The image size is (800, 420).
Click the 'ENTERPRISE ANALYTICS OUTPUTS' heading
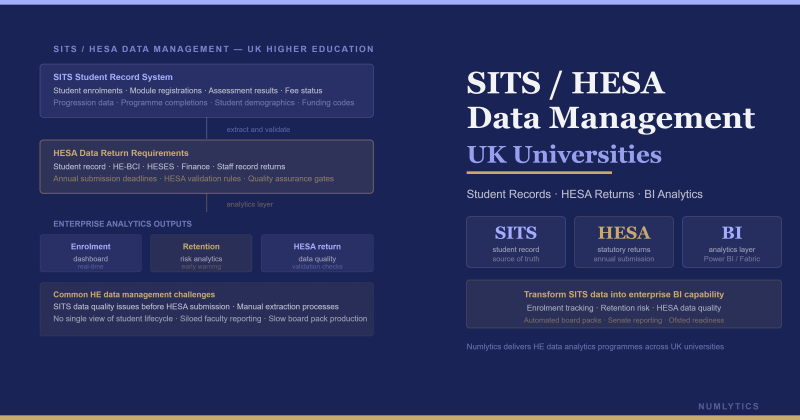tap(122, 224)
